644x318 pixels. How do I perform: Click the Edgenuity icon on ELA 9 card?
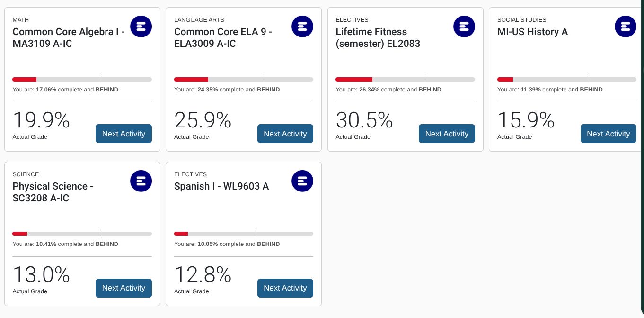[x=302, y=27]
